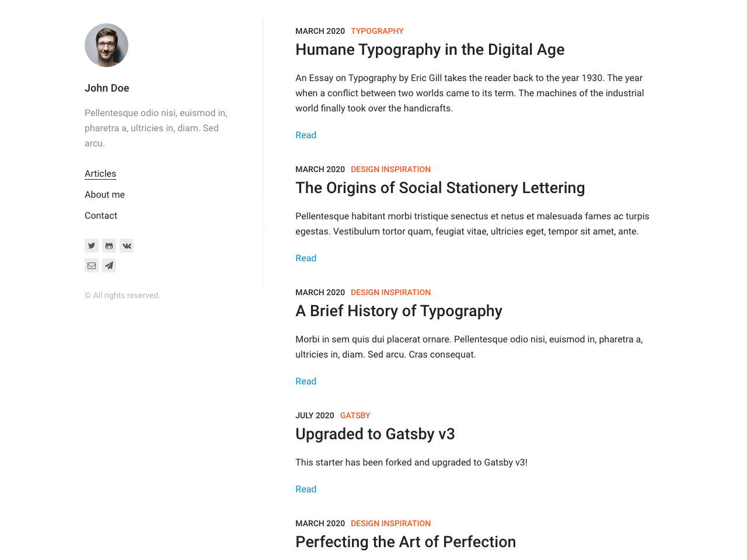The image size is (747, 560).
Task: Click Read under Social Stationery Lettering article
Action: coord(306,258)
